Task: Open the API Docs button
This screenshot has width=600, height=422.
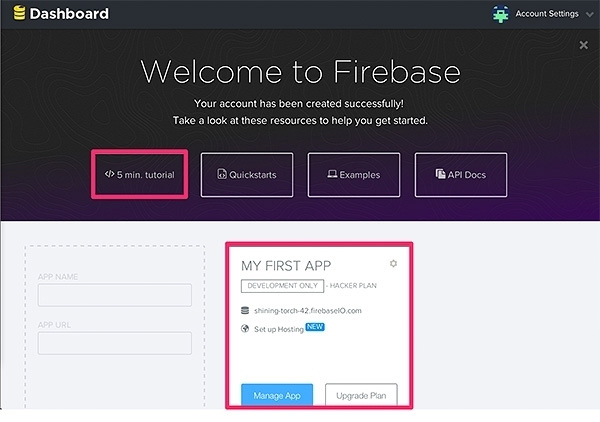Action: pyautogui.click(x=461, y=175)
